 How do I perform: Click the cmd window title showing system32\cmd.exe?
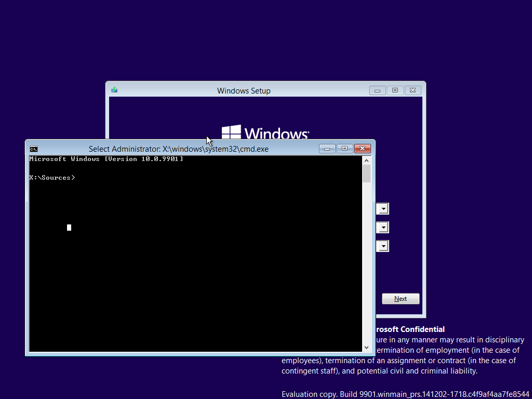point(179,149)
